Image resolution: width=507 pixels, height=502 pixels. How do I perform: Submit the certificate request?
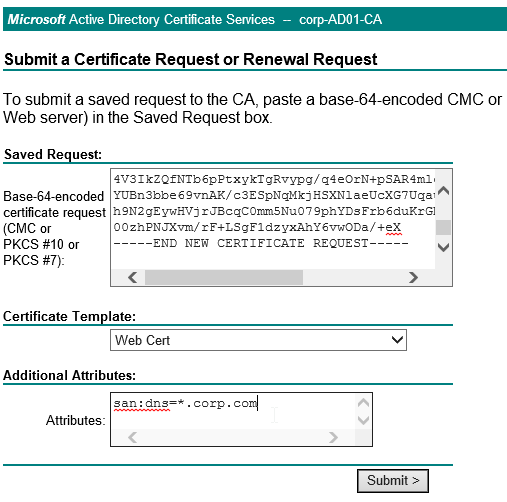point(393,481)
